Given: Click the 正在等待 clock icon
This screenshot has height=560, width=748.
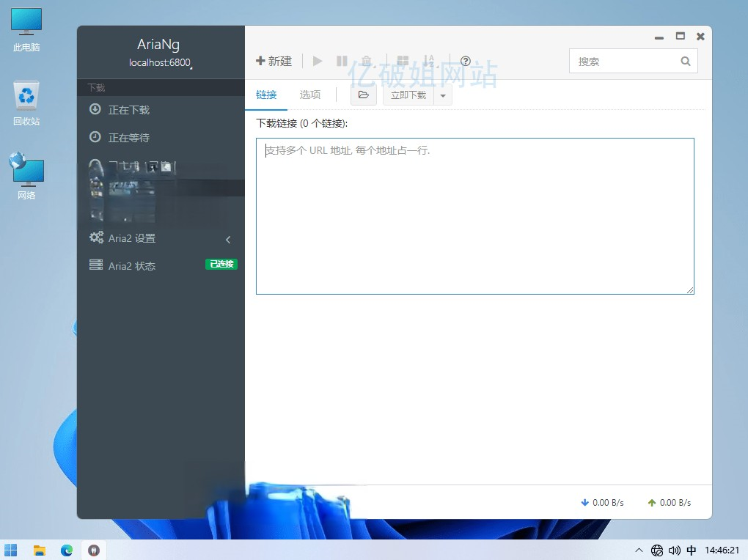Looking at the screenshot, I should click(x=95, y=137).
